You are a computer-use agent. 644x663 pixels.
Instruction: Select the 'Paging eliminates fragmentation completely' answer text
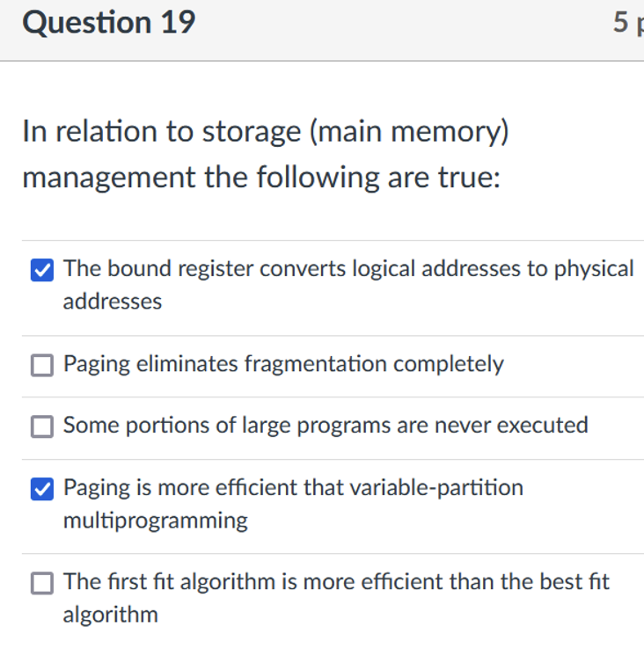[283, 364]
